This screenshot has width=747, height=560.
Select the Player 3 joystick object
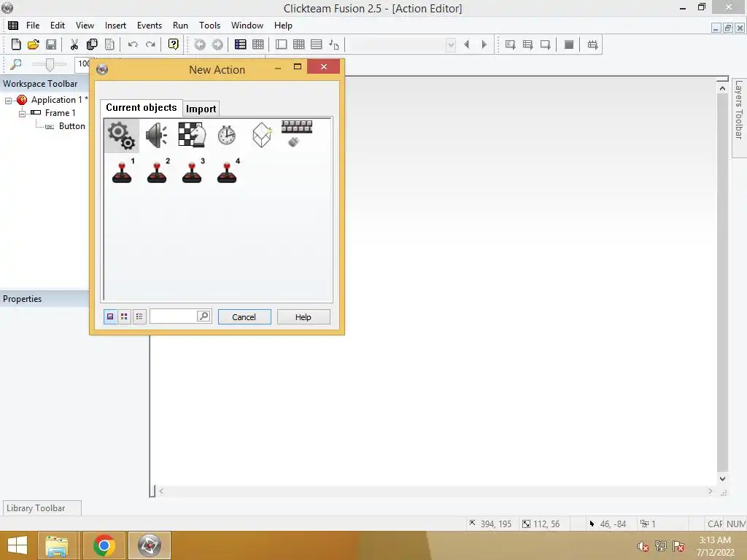[x=193, y=171]
